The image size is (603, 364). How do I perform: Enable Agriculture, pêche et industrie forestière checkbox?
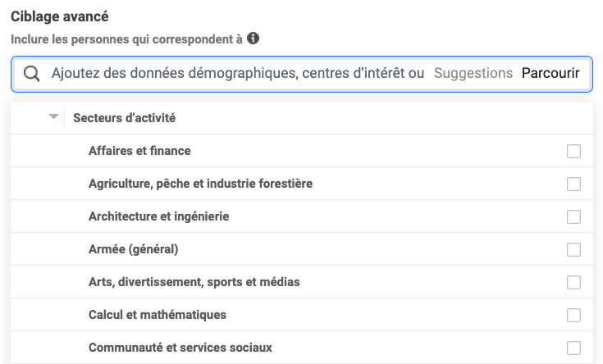pos(573,184)
